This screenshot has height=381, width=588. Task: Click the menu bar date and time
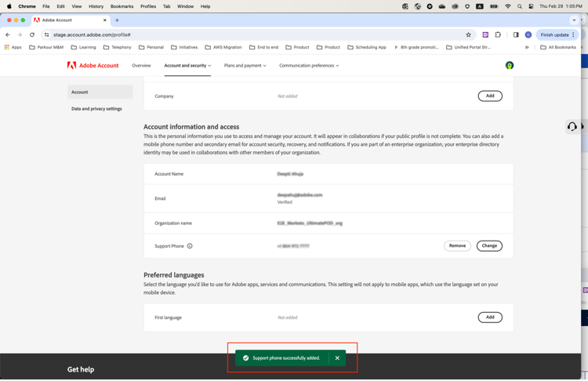[561, 6]
